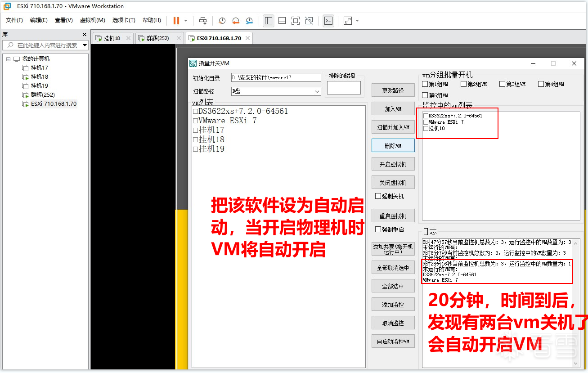The image size is (588, 373).
Task: Check 挂机19 in the vm列表
Action: pyautogui.click(x=195, y=149)
